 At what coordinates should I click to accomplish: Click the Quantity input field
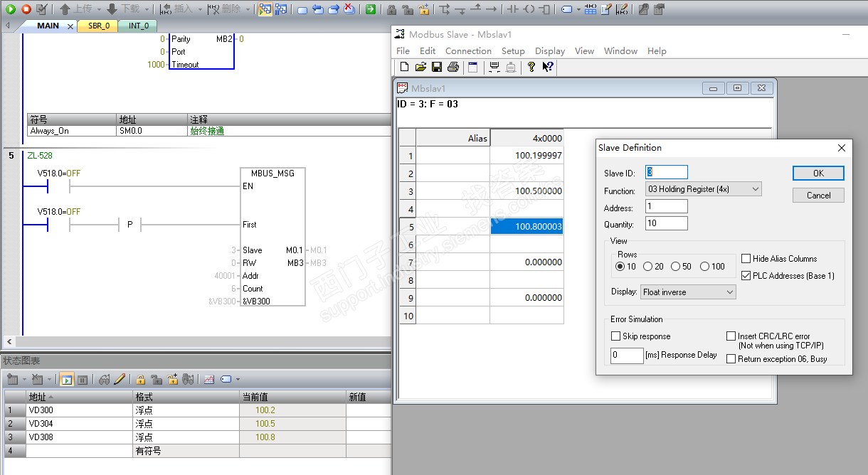666,223
